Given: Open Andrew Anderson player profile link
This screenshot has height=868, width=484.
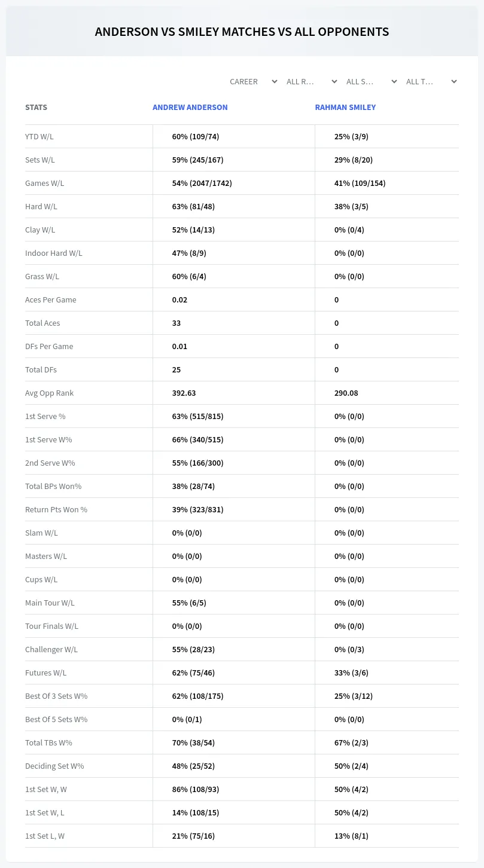Looking at the screenshot, I should tap(190, 108).
